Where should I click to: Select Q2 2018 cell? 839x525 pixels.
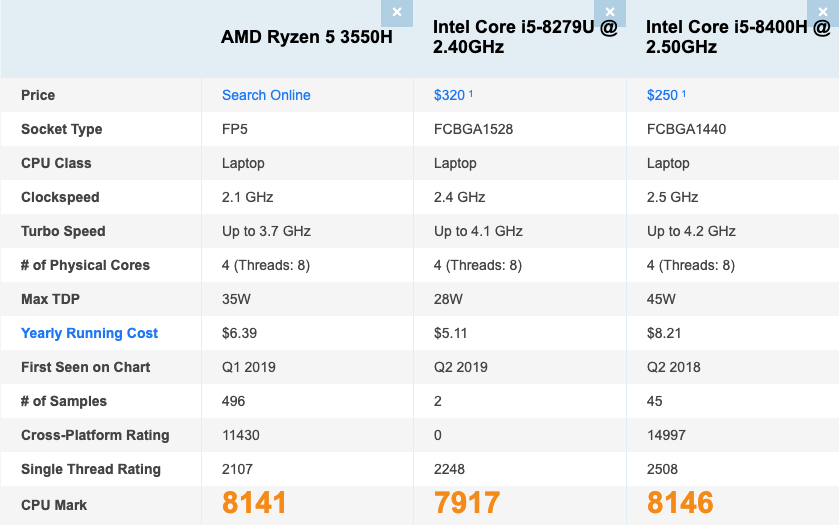(674, 367)
